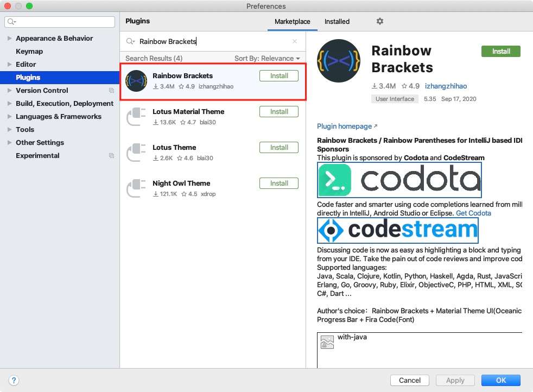Open the Sort By: Relevance dropdown
Viewport: 533px width, 392px height.
point(267,59)
